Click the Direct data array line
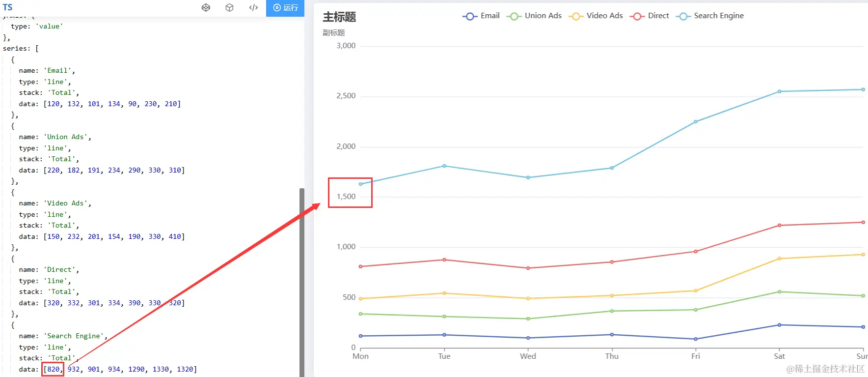 pos(102,303)
